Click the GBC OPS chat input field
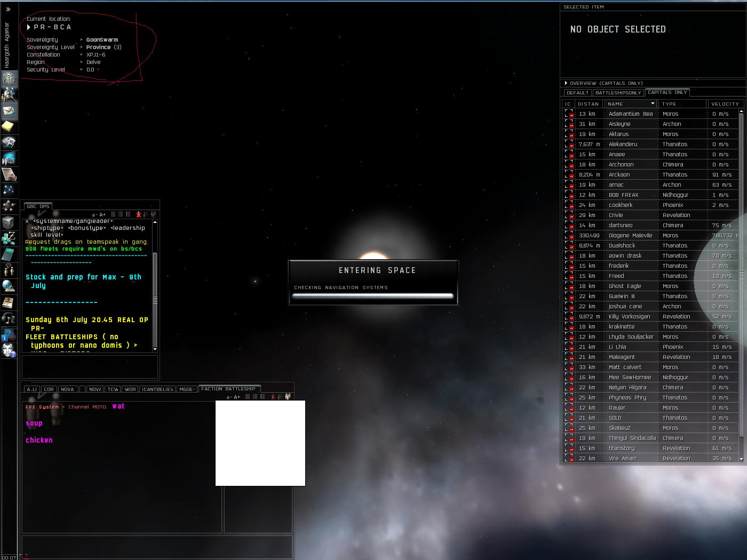 coord(90,367)
